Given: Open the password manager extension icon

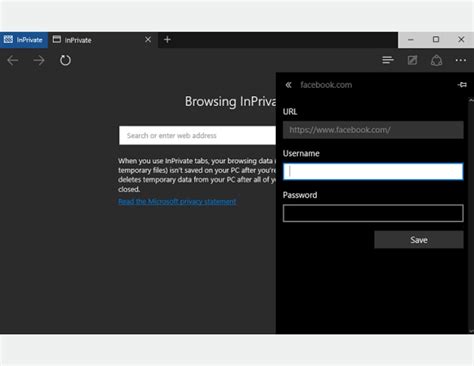Looking at the screenshot, I should tap(436, 60).
